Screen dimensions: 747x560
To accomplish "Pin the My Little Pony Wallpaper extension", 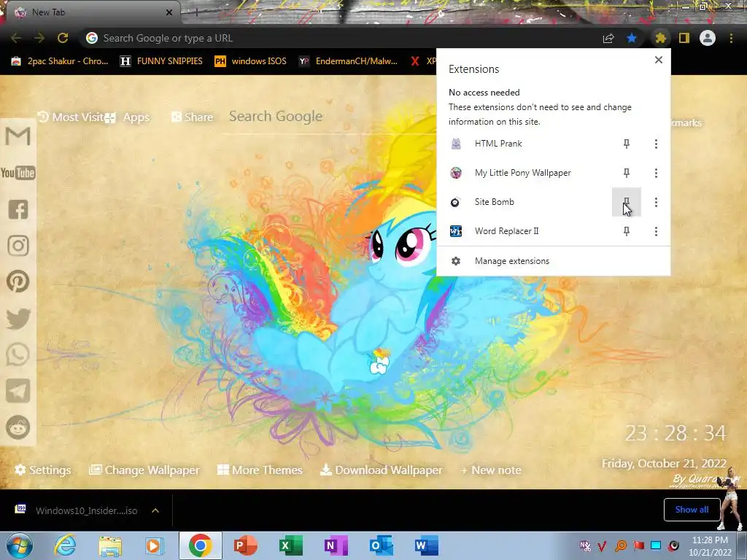I will pyautogui.click(x=627, y=173).
